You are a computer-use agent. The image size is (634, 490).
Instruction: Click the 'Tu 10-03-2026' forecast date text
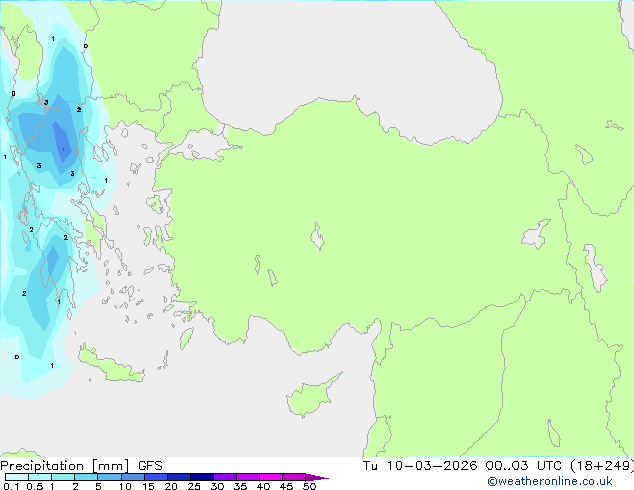[x=420, y=466]
